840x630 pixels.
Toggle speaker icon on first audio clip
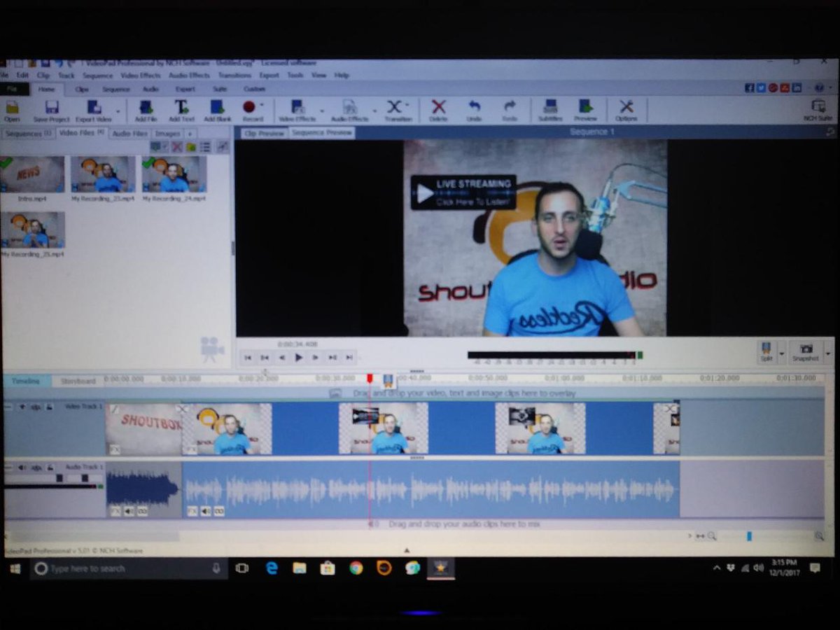pyautogui.click(x=129, y=512)
